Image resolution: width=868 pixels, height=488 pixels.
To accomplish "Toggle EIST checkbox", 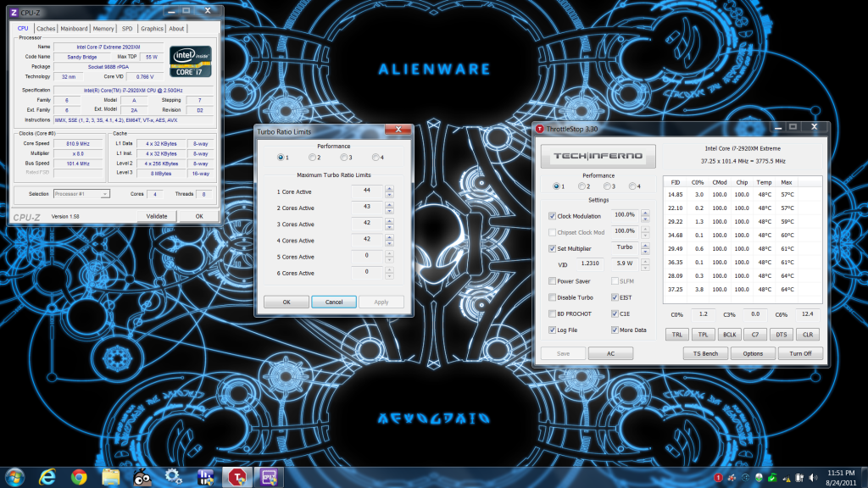I will point(615,297).
